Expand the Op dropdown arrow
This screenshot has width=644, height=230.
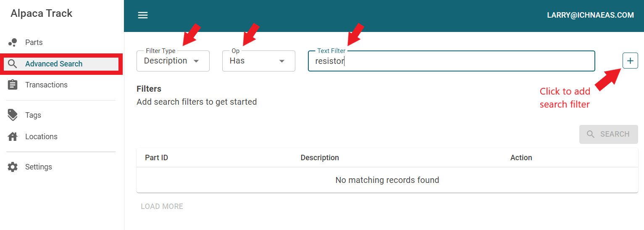tap(282, 61)
